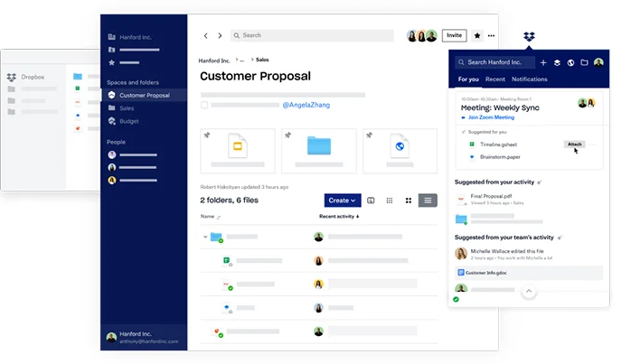The image size is (622, 364).
Task: Switch to the list view layout icon
Action: pos(428,200)
